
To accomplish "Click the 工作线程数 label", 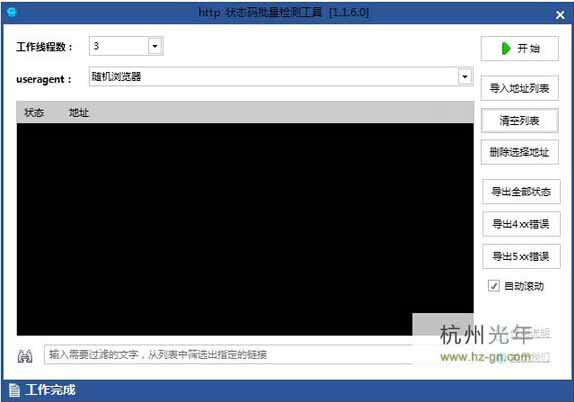I will pyautogui.click(x=44, y=47).
